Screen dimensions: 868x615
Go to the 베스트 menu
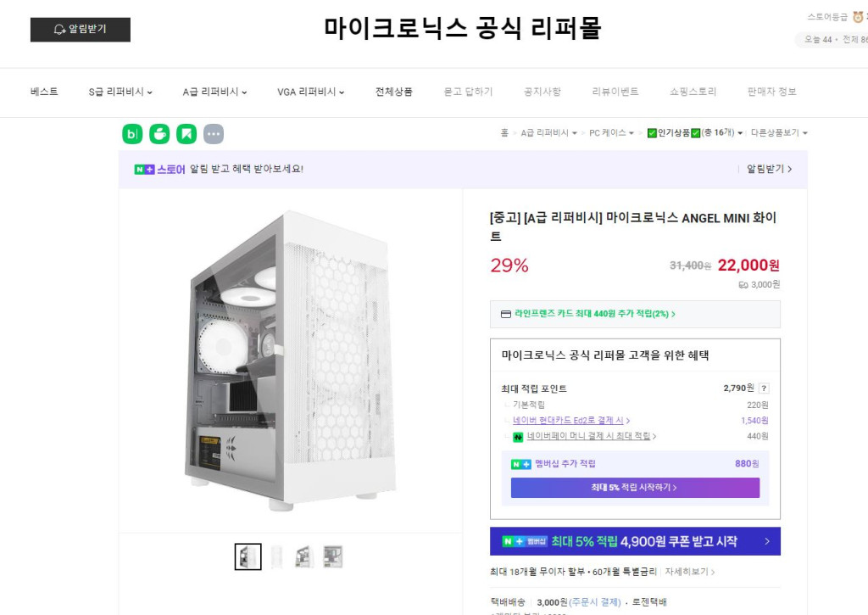coord(44,92)
